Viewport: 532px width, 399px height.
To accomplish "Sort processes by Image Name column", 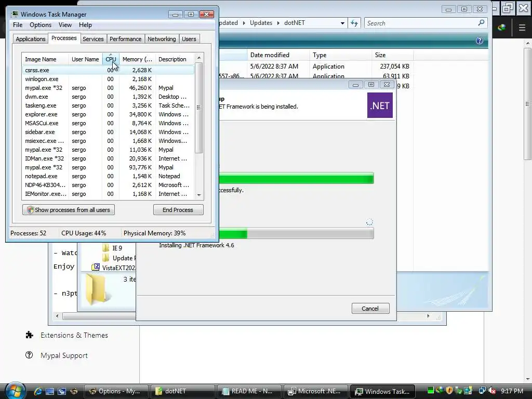I will [46, 59].
